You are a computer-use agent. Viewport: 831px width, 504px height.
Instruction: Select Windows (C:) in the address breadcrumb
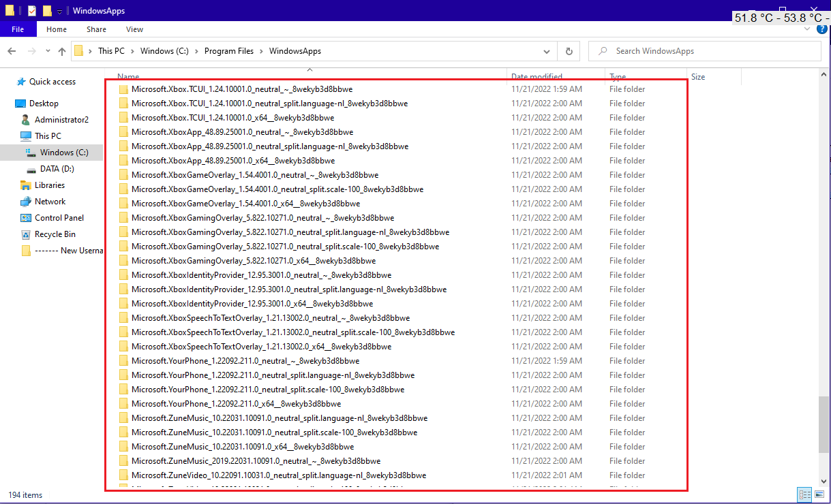point(164,51)
